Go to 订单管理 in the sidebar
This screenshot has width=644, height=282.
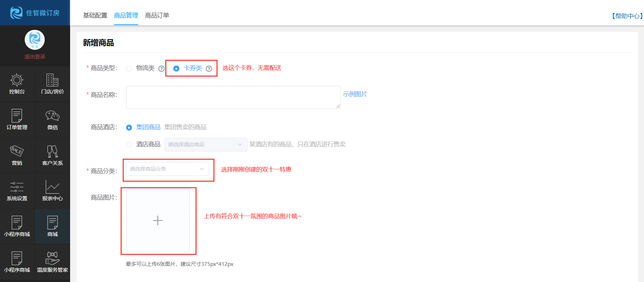(17, 120)
